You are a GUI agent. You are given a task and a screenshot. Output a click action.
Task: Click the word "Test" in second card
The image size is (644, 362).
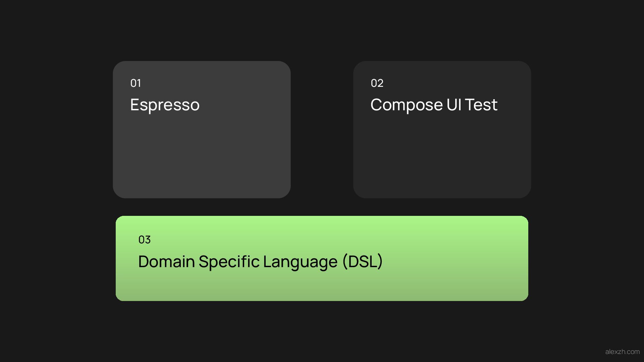tap(481, 105)
